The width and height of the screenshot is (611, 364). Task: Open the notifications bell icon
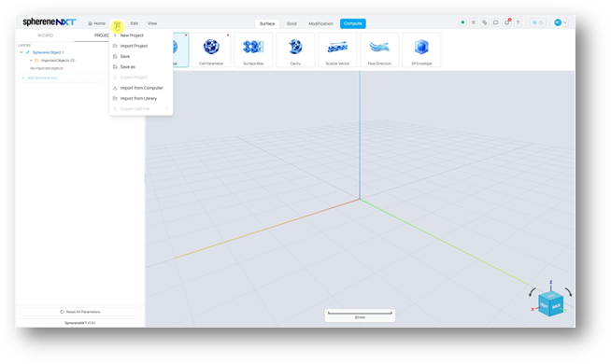point(507,22)
